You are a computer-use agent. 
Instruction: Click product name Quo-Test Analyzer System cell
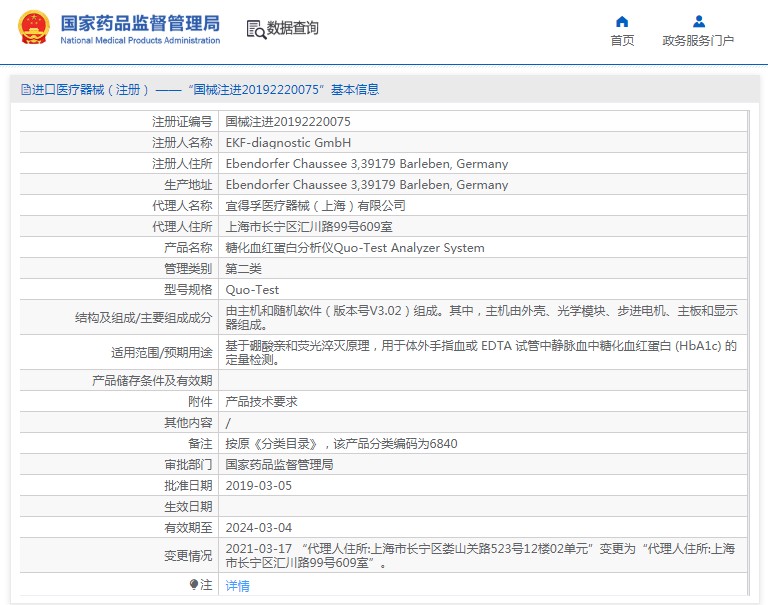click(354, 247)
